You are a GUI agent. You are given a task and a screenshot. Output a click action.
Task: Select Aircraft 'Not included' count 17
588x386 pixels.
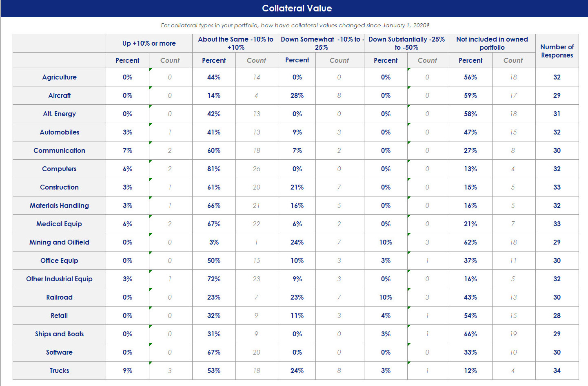513,95
